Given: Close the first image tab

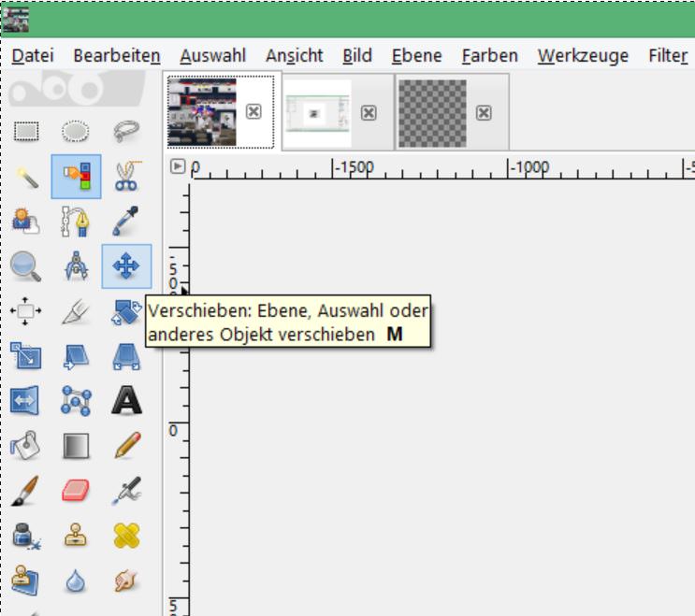Looking at the screenshot, I should [253, 111].
